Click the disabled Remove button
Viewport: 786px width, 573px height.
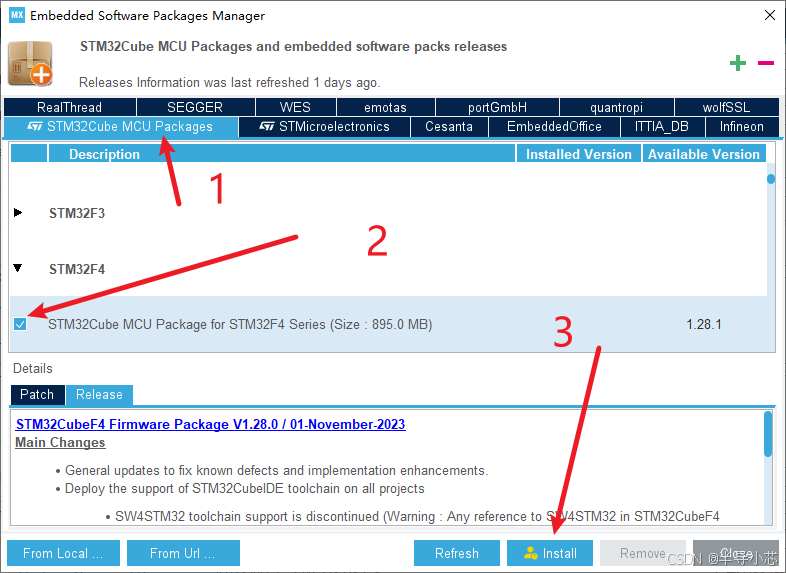pos(643,553)
